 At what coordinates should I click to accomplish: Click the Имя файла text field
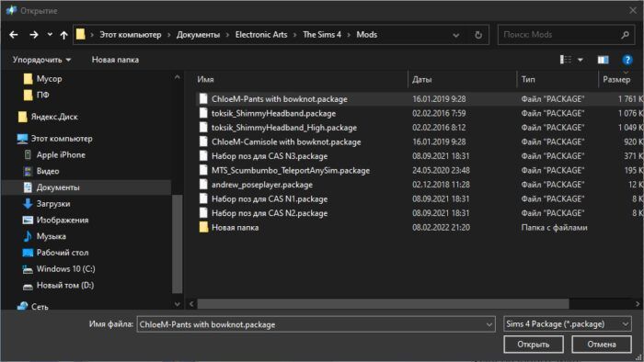click(x=316, y=324)
